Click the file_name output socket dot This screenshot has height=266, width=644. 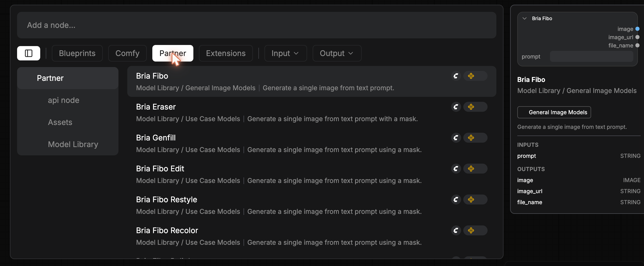[637, 46]
